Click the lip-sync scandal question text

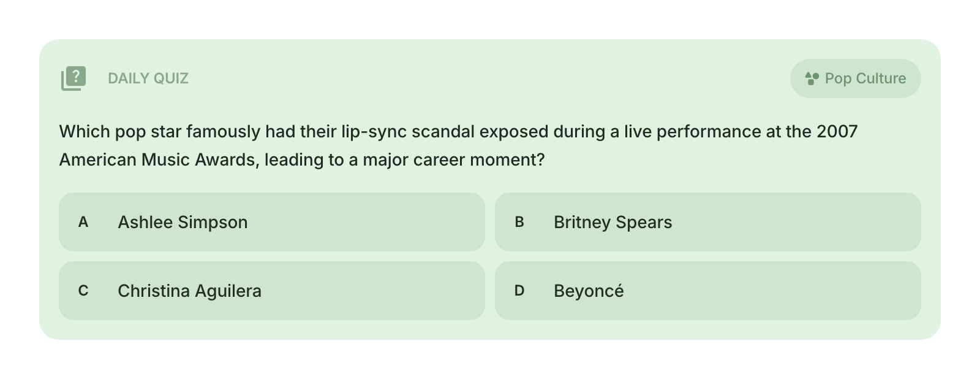click(x=458, y=132)
